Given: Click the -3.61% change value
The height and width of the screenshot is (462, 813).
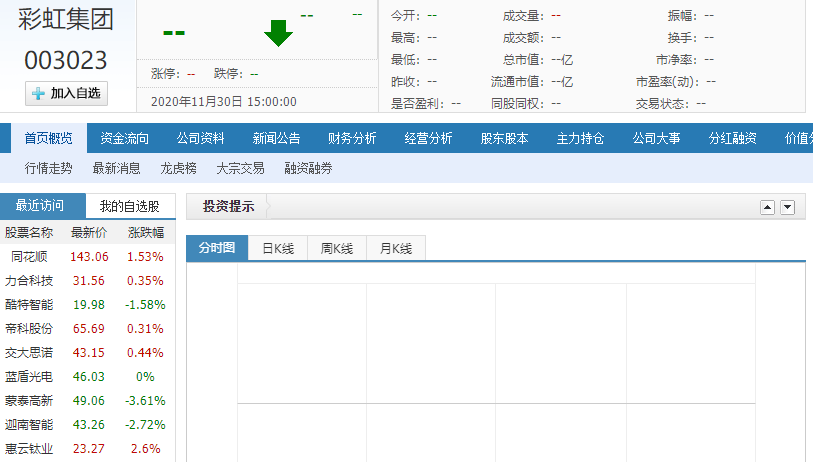Looking at the screenshot, I should click(145, 400).
